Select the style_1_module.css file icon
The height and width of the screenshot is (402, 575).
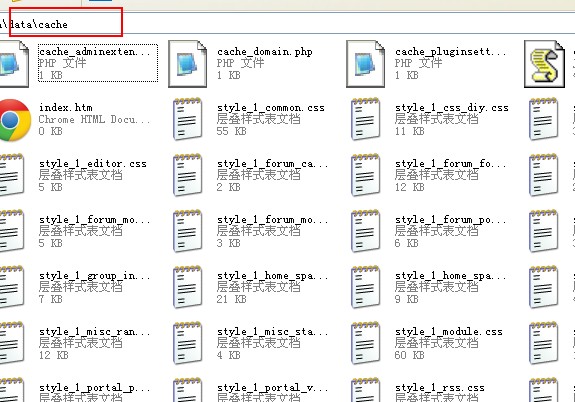click(365, 343)
